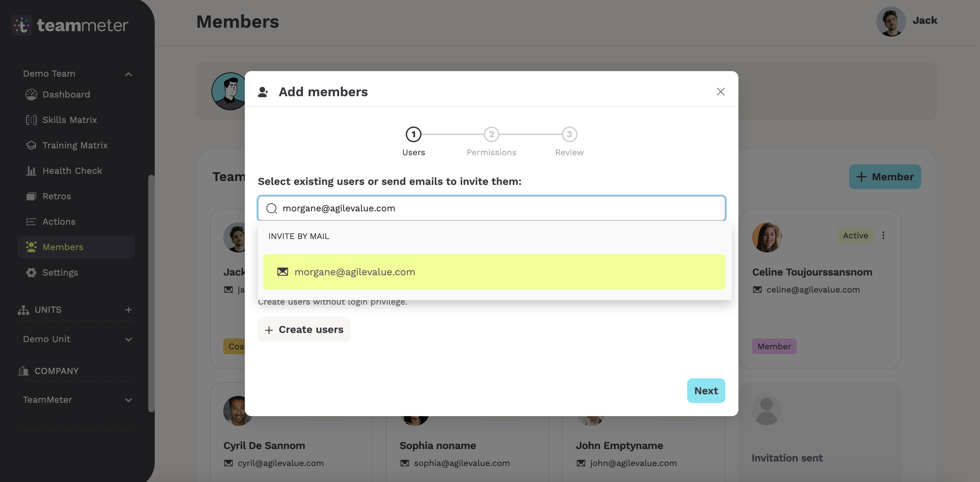980x482 pixels.
Task: Collapse the Demo Team section
Action: tap(129, 74)
